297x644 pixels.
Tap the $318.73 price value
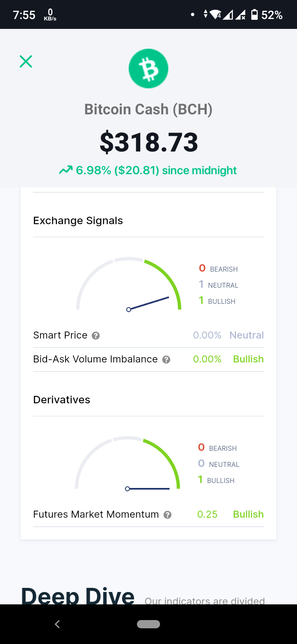pos(149,142)
